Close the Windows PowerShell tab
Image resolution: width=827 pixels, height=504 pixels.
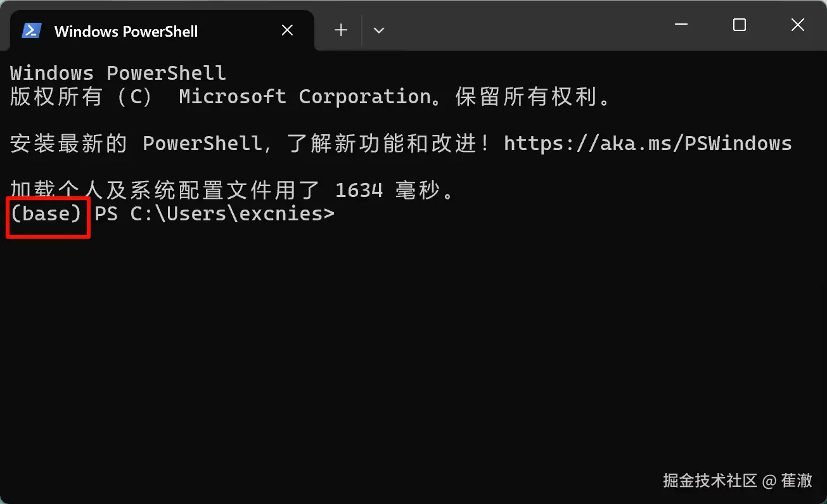(x=286, y=30)
